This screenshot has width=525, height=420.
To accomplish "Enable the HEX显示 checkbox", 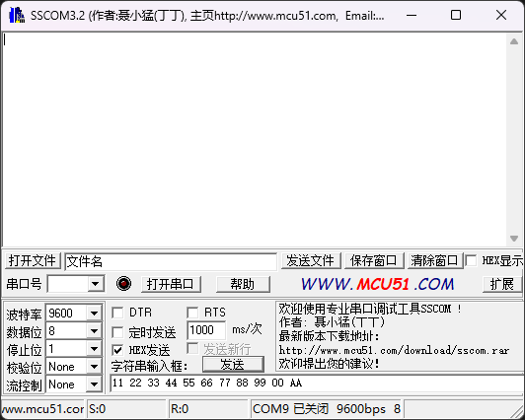I will tap(471, 260).
